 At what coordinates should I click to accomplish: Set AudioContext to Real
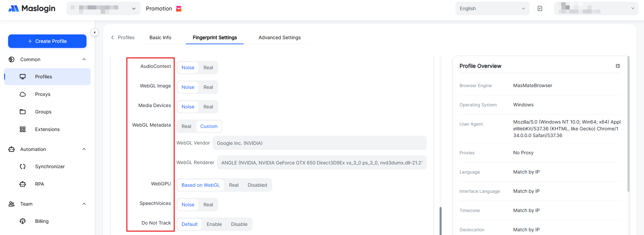(208, 68)
